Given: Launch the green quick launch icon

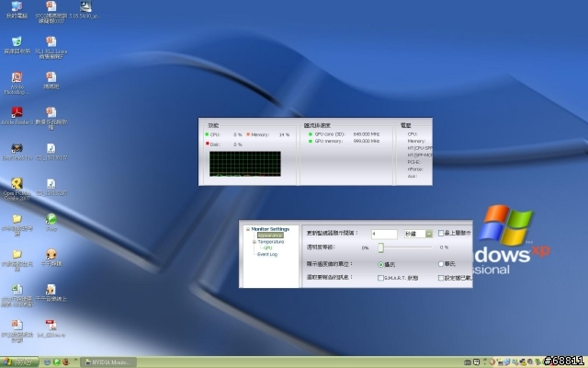Looking at the screenshot, I should click(57, 362).
